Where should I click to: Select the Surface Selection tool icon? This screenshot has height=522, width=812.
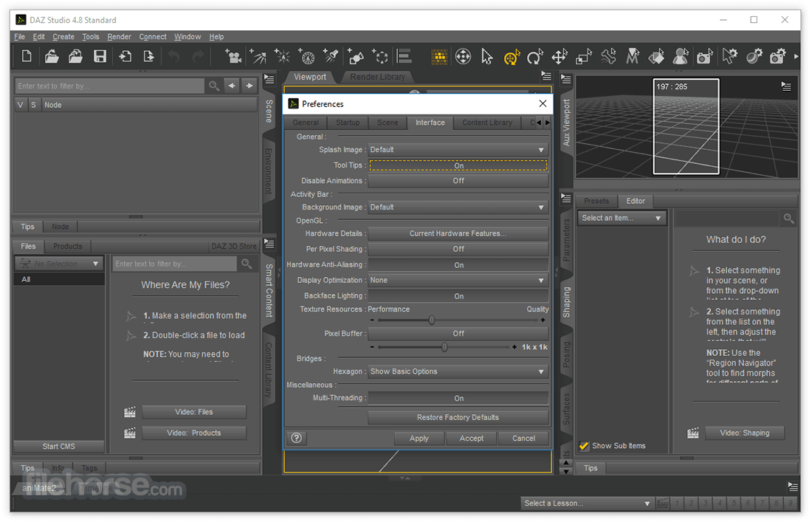tap(656, 56)
